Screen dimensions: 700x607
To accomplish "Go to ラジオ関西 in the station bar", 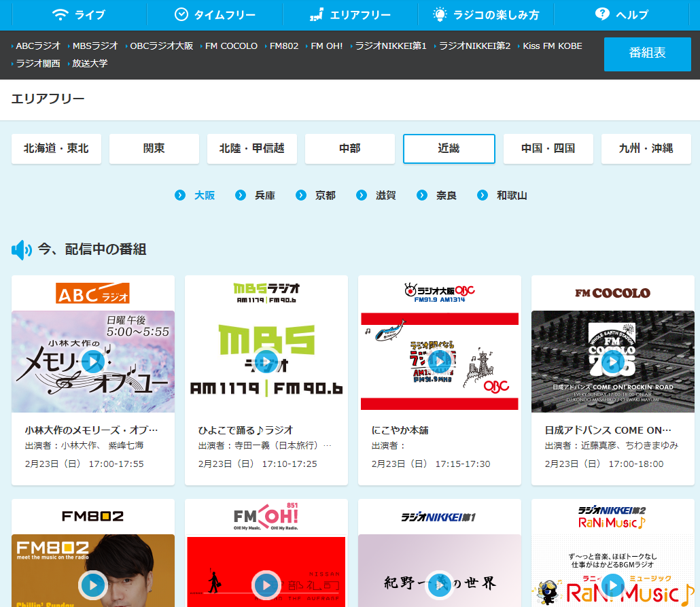I will (38, 63).
